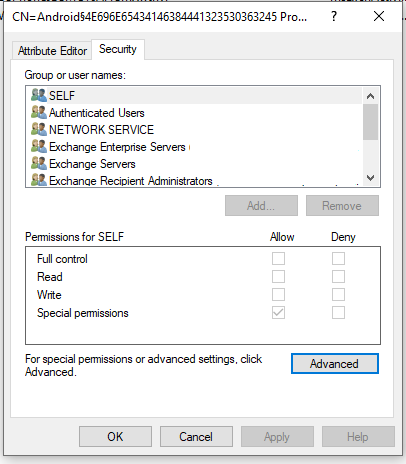Close the dialog with the X icon
Image resolution: width=406 pixels, height=464 pixels.
pyautogui.click(x=379, y=16)
